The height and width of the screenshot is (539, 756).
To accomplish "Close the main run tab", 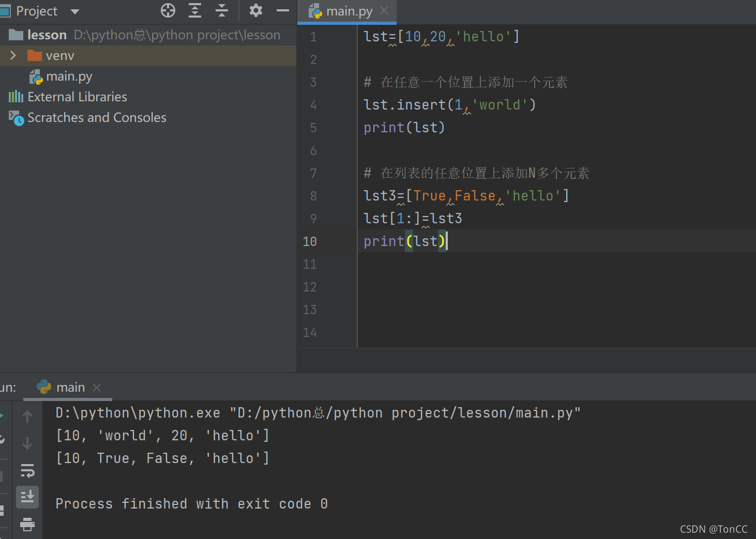I will tap(97, 387).
